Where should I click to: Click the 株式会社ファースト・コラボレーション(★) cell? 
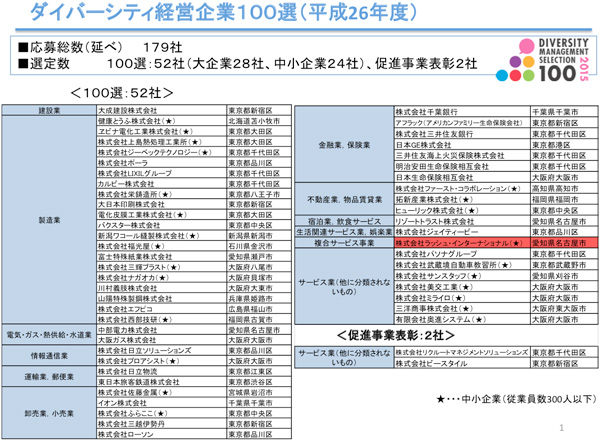(x=462, y=189)
